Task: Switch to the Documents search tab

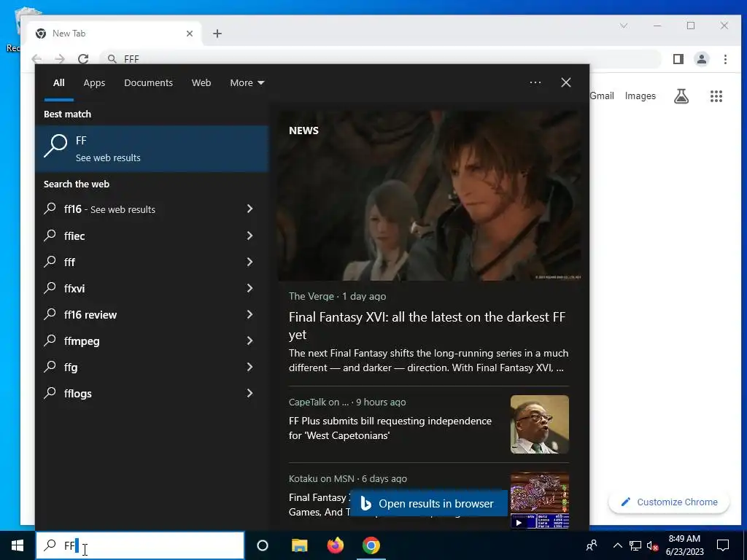Action: pyautogui.click(x=148, y=83)
